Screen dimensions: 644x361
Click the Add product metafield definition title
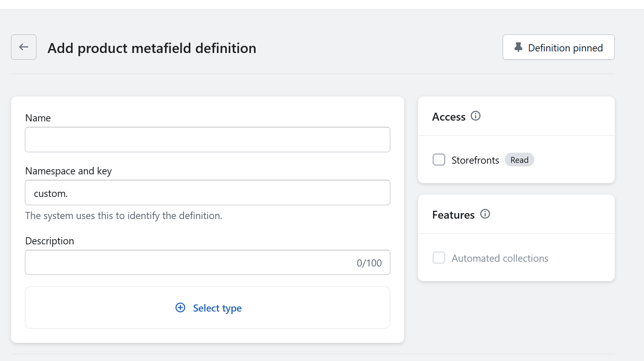pos(152,48)
